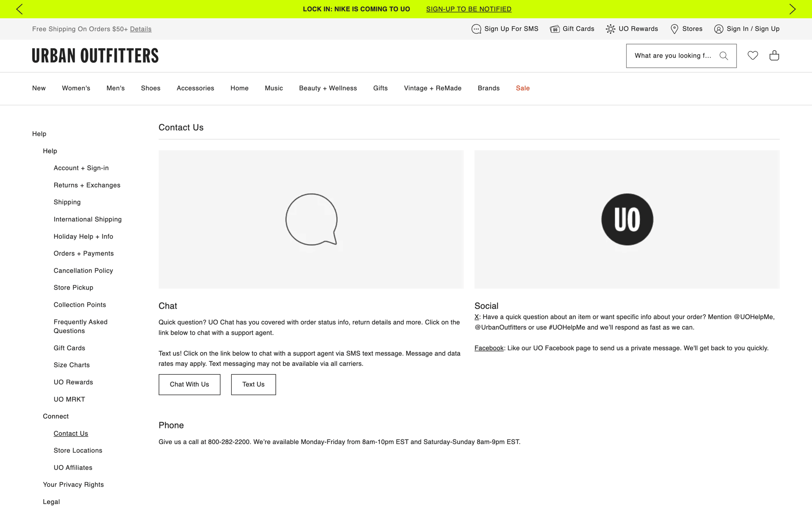
Task: Open the Home menu
Action: click(x=239, y=88)
